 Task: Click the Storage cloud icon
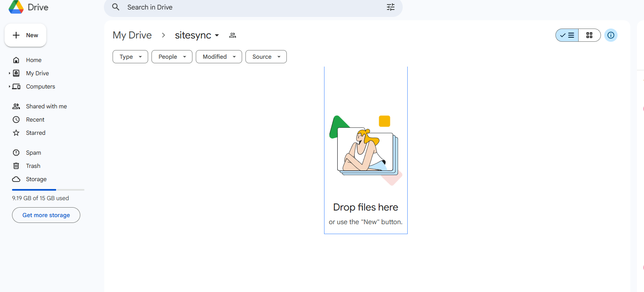coord(16,179)
